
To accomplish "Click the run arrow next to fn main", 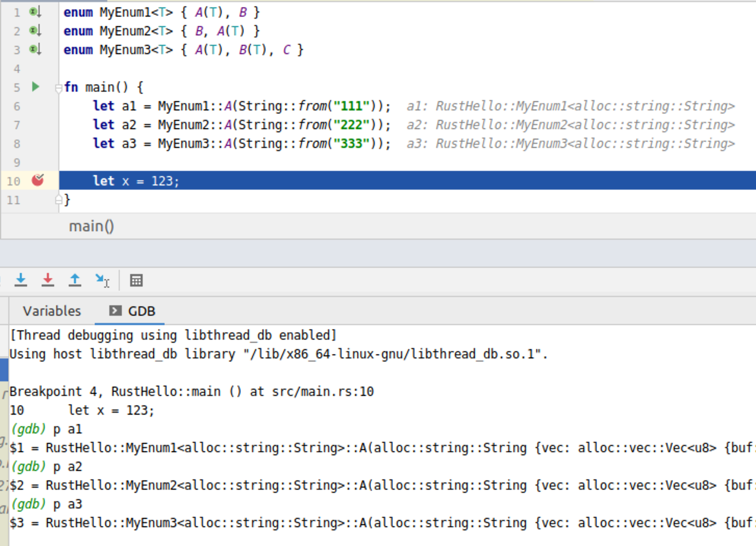I will tap(35, 87).
